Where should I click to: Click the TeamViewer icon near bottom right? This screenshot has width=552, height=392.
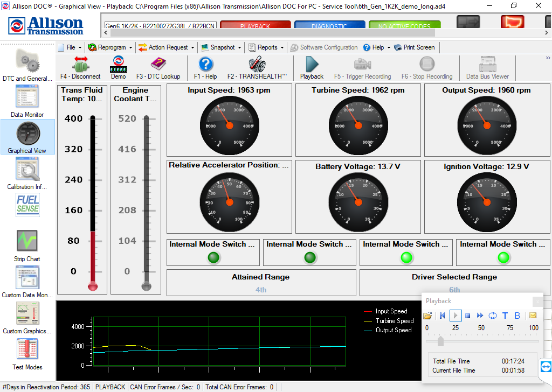(x=545, y=367)
